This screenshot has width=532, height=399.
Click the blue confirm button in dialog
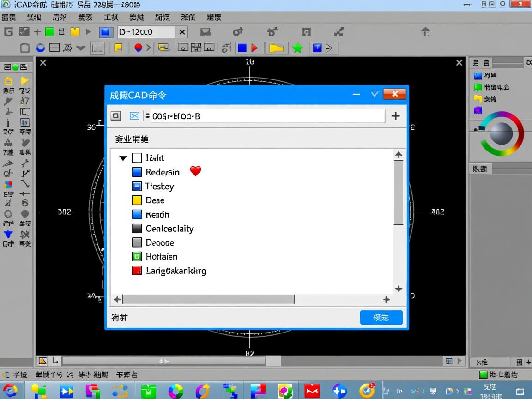381,318
